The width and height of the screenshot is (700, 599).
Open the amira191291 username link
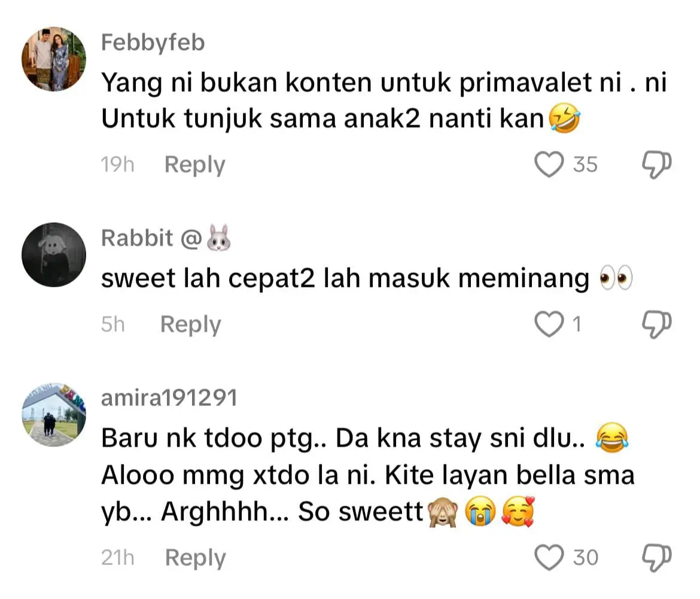169,398
